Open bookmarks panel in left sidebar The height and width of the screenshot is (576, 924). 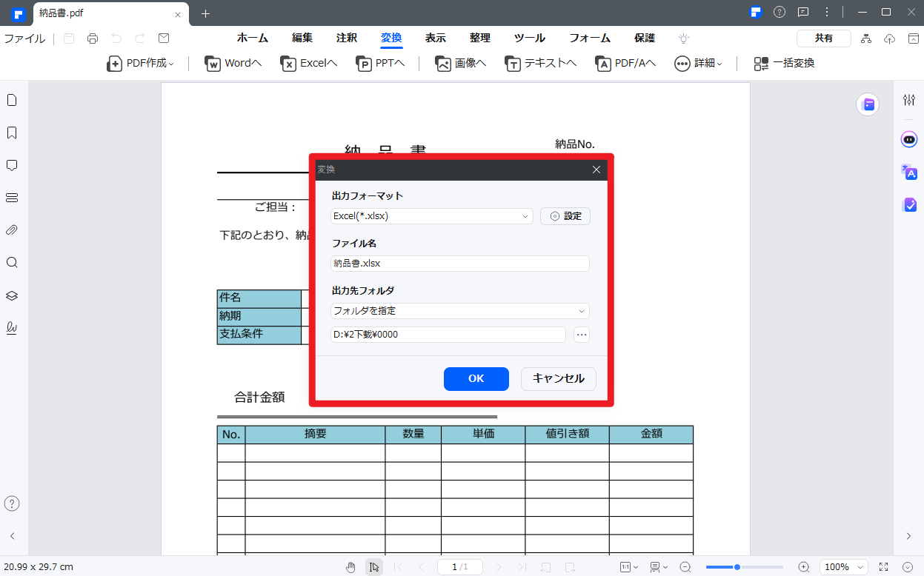pyautogui.click(x=12, y=133)
